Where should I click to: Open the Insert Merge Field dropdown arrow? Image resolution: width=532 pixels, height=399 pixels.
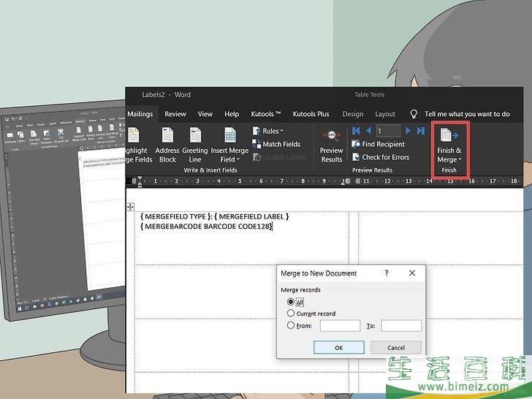pyautogui.click(x=237, y=159)
